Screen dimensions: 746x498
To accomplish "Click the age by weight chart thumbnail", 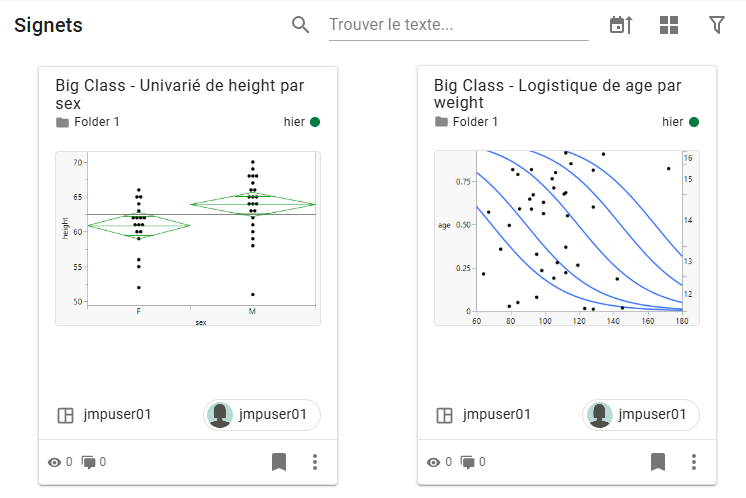I will click(x=567, y=238).
